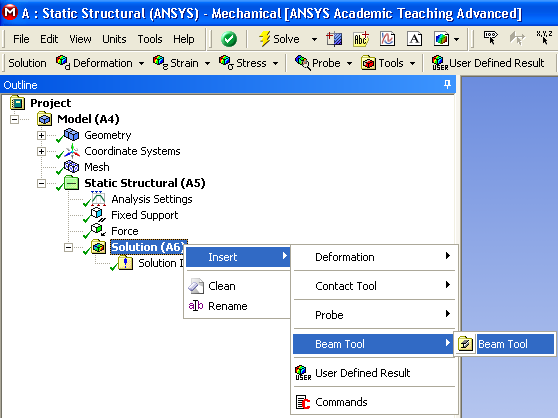Choose Rename from the context menu
Image resolution: width=558 pixels, height=418 pixels.
227,306
